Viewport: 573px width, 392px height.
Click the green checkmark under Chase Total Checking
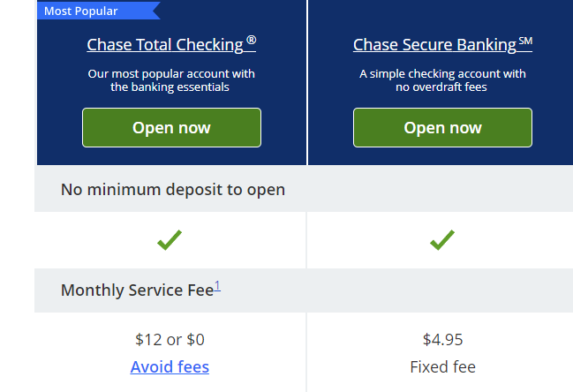pos(170,239)
